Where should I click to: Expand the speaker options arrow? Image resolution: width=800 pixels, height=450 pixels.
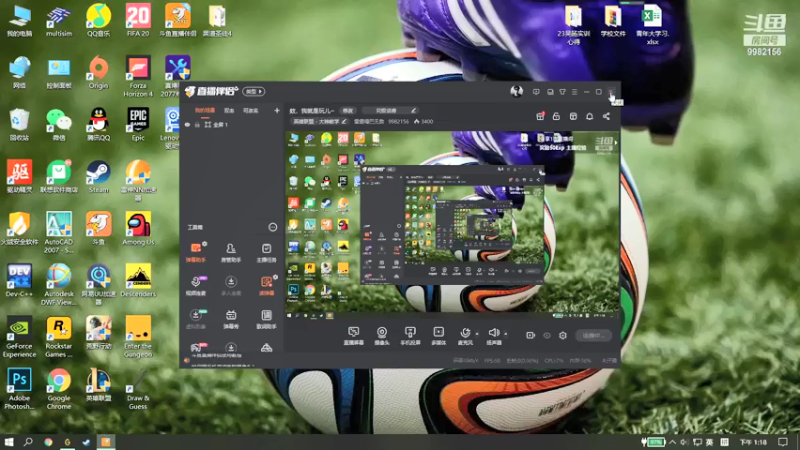point(506,334)
